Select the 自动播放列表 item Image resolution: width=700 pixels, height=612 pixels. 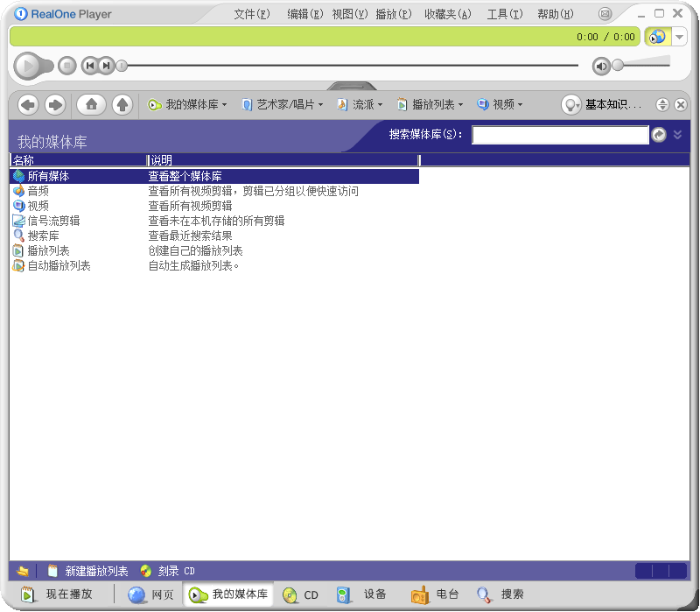[x=52, y=266]
